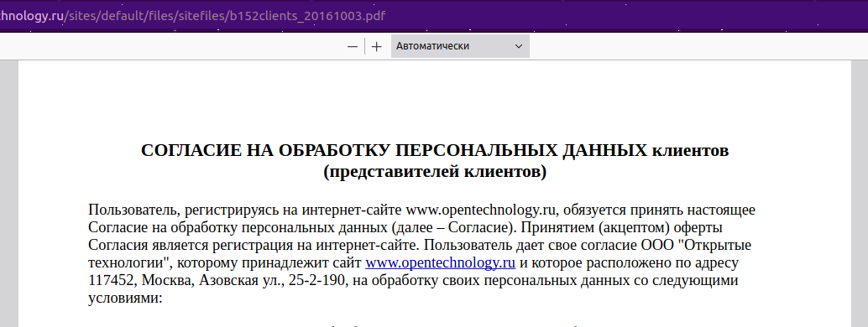Click the address bar URL ending b152clients_20161003.pdf
This screenshot has height=327, width=868.
[192, 15]
